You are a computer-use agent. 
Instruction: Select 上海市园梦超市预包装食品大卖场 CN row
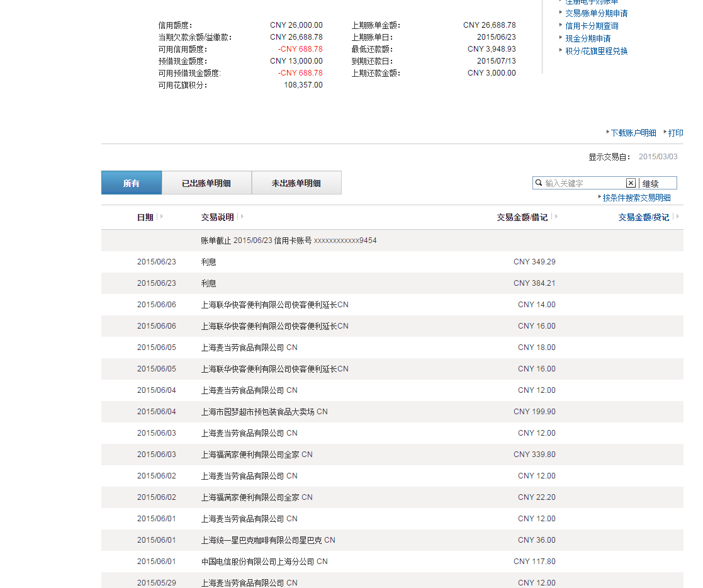click(x=392, y=412)
